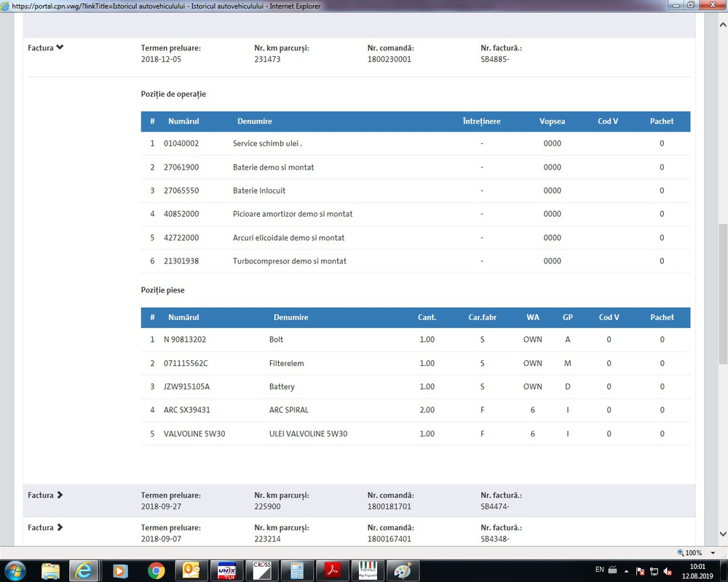Click the 'ARC SPIRAL' part name

pyautogui.click(x=289, y=410)
